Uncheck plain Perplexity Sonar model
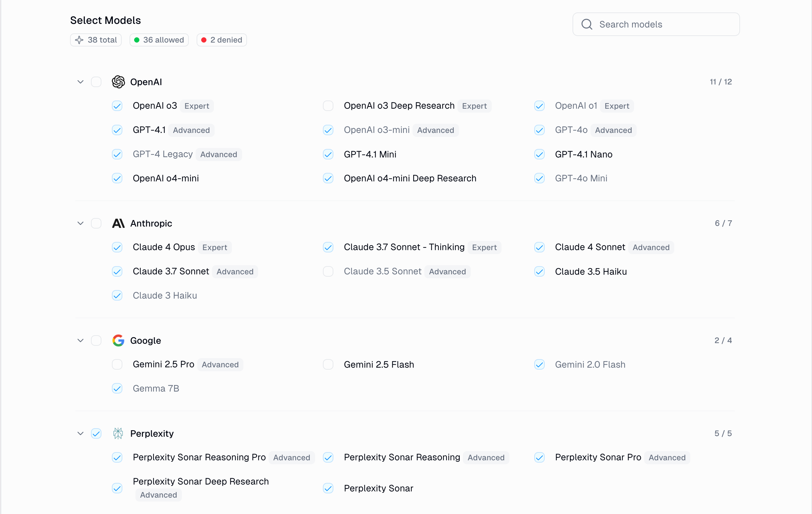This screenshot has width=812, height=514. [x=328, y=488]
